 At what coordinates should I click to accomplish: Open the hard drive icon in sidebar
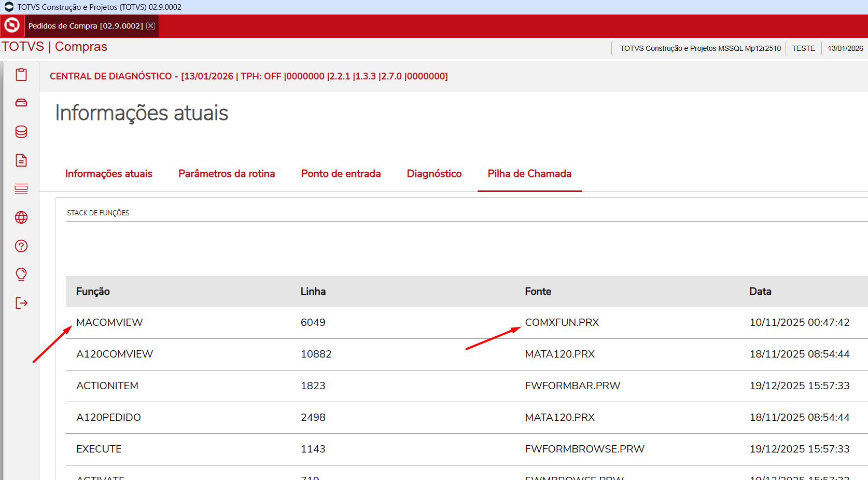click(21, 103)
